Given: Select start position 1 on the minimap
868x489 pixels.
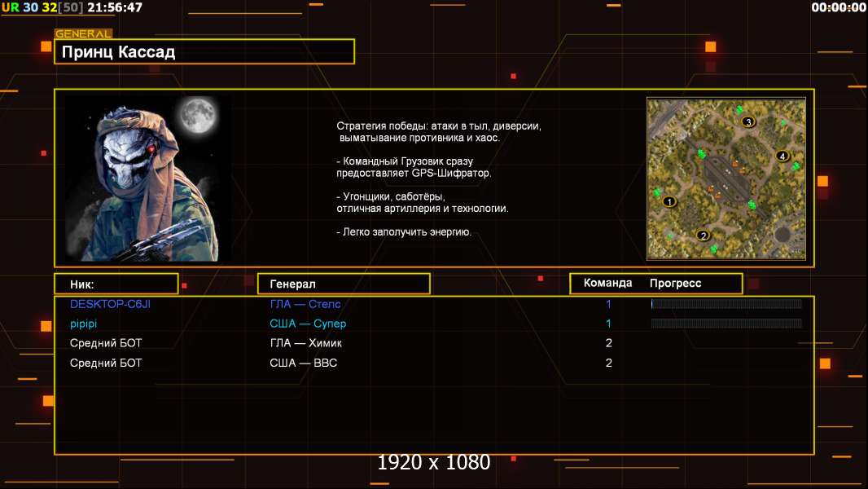Looking at the screenshot, I should (669, 201).
